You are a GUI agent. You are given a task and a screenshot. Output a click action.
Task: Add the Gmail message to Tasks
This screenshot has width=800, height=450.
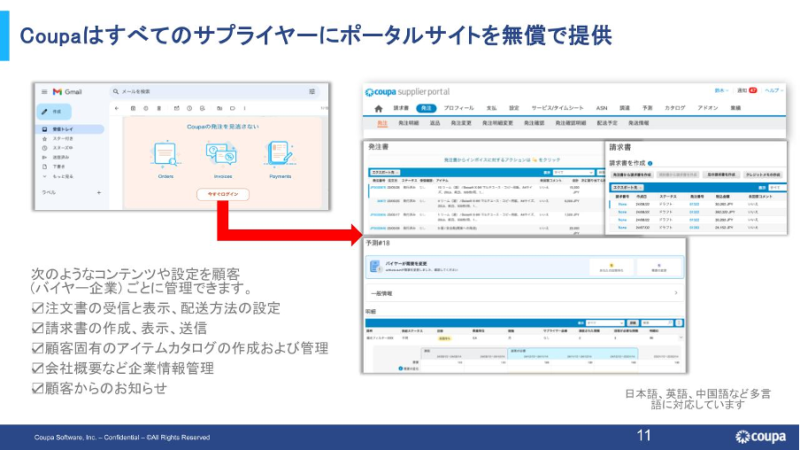(203, 108)
